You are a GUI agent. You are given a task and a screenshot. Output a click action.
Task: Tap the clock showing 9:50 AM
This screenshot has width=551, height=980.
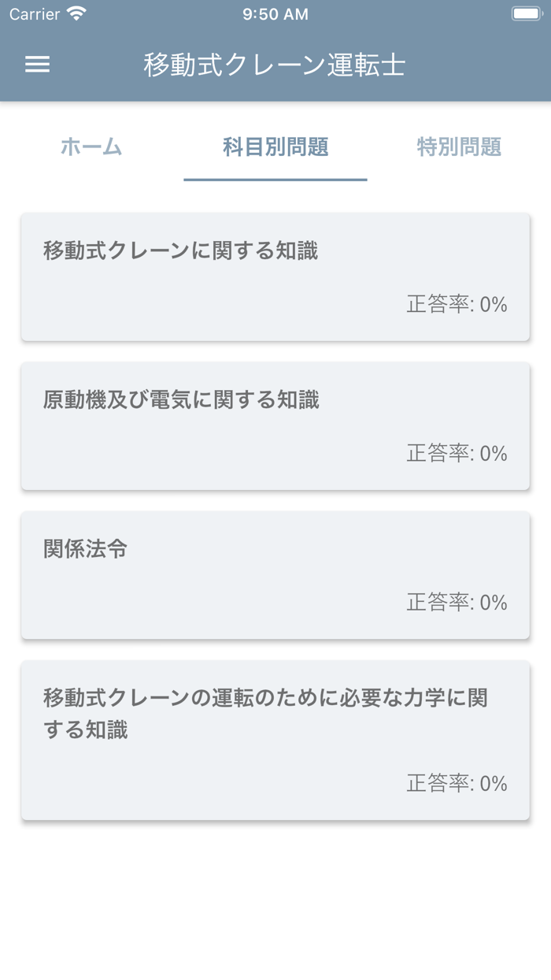click(274, 13)
